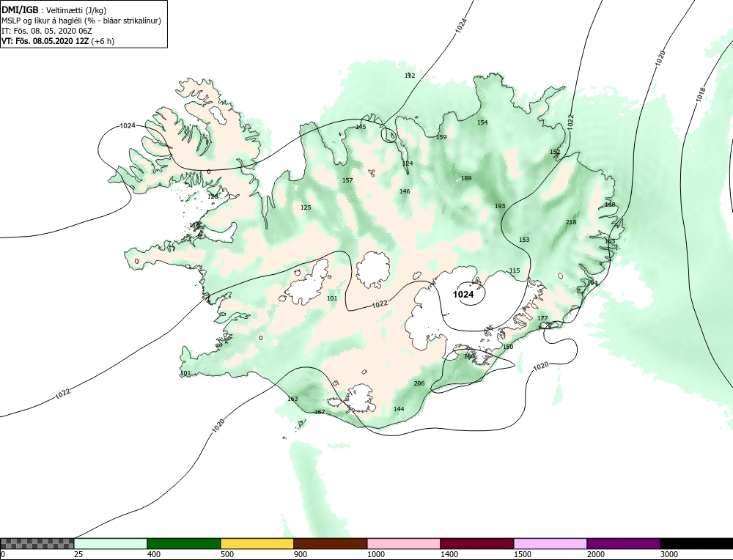This screenshot has height=560, width=733.
Task: Select the pink 1000–1400 legend swatch
Action: [x=404, y=543]
